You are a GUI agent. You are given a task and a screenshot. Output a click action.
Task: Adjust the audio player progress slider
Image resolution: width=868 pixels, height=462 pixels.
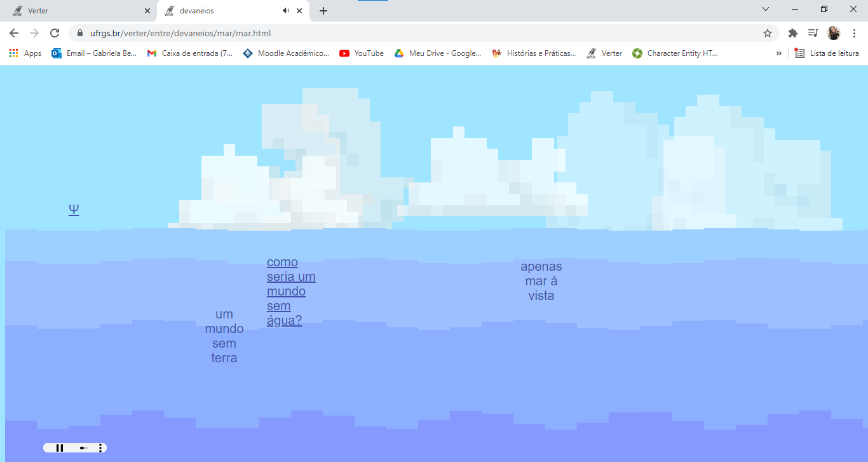(x=83, y=448)
